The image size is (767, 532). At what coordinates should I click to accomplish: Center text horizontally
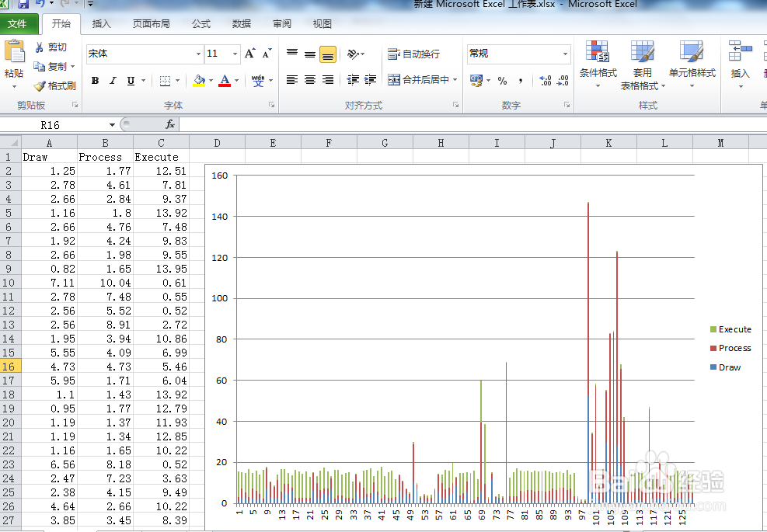click(x=309, y=80)
